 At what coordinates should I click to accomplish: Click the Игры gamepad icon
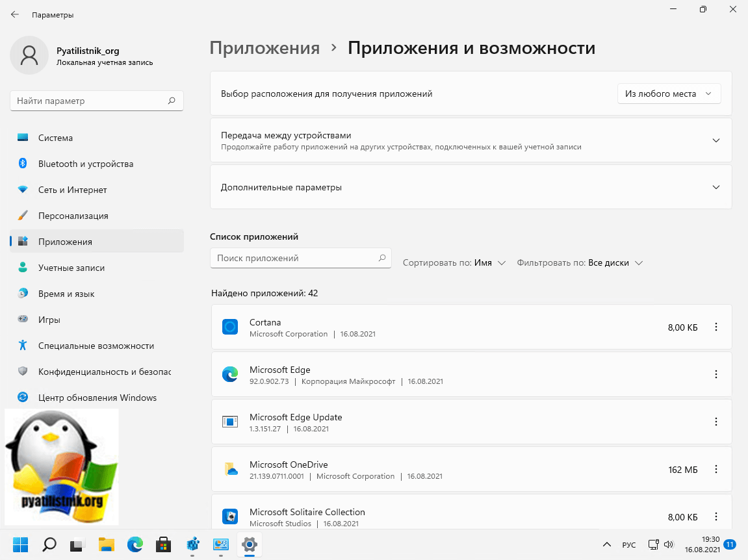pos(23,319)
